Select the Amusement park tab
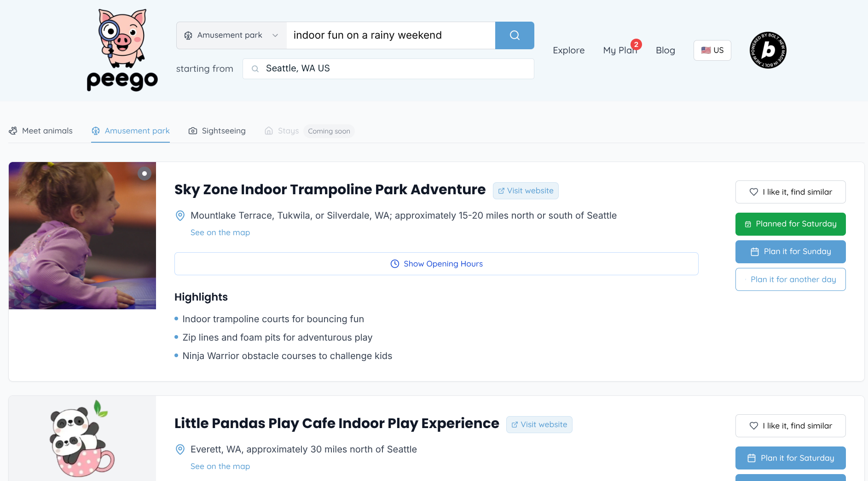Image resolution: width=868 pixels, height=481 pixels. click(130, 131)
